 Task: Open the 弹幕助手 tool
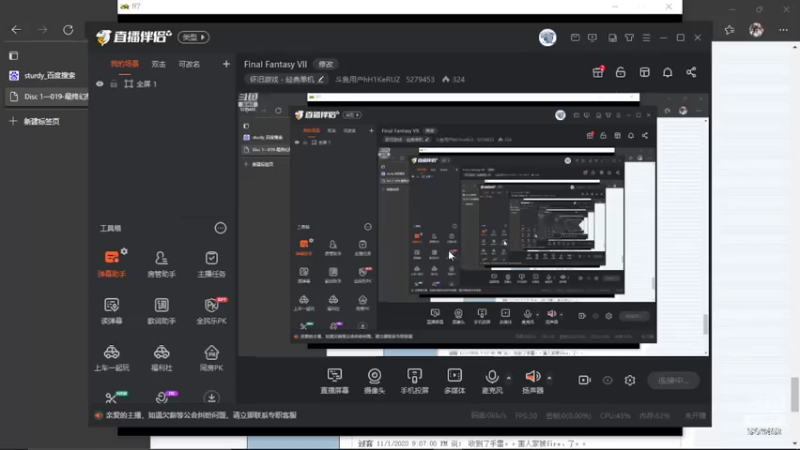[111, 263]
